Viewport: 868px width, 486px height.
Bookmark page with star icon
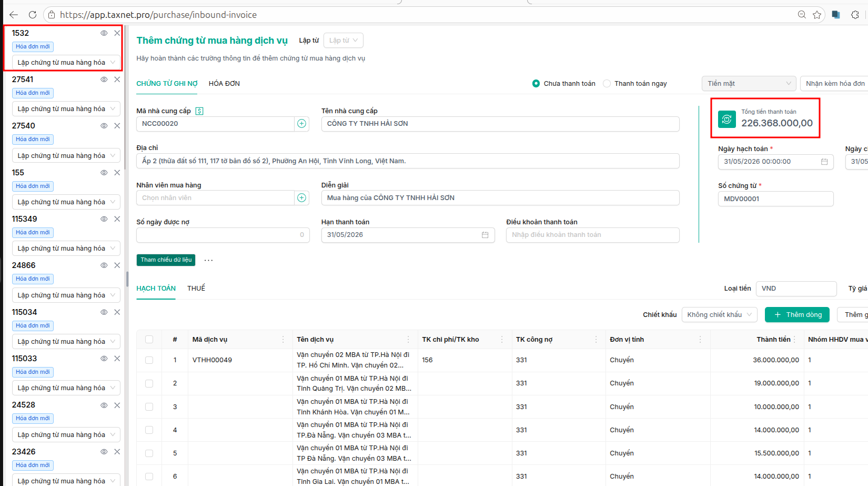click(817, 15)
